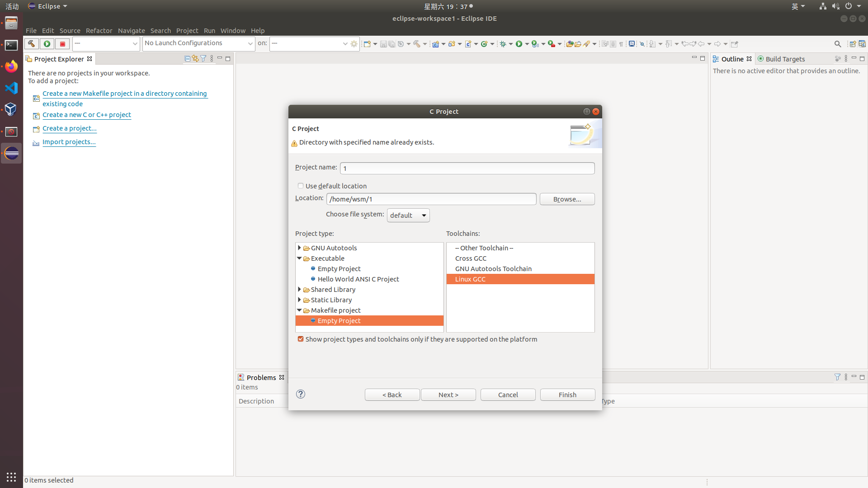Click the Cancel button in dialog
Image resolution: width=868 pixels, height=488 pixels.
508,394
